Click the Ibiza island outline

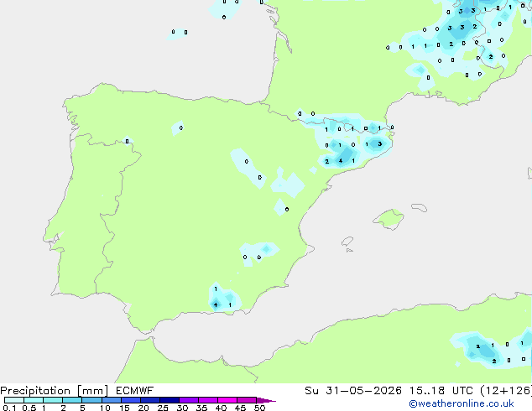[x=347, y=242]
